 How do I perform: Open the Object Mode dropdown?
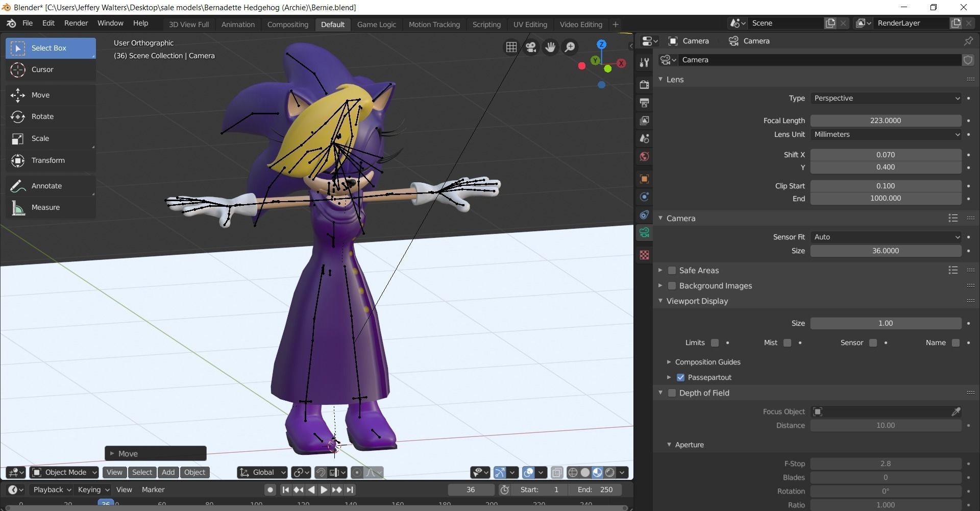64,473
